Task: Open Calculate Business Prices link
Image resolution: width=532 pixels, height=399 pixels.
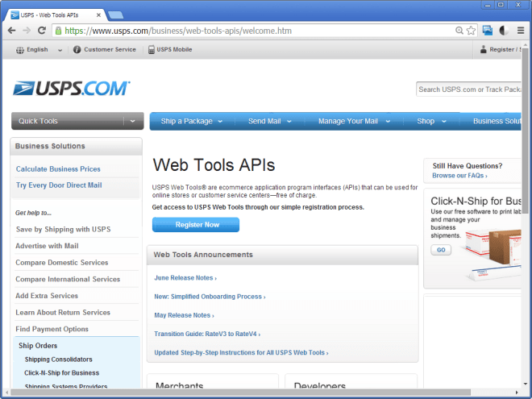Action: 58,168
